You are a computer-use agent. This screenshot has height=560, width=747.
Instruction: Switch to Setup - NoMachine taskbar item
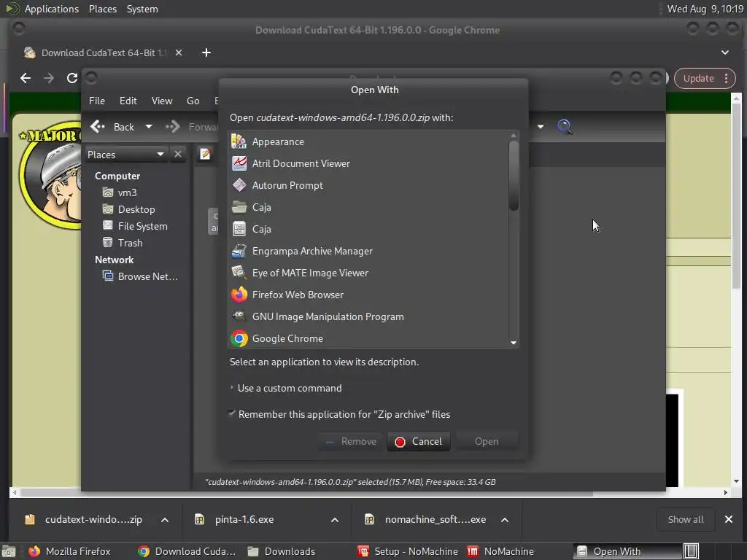(x=408, y=551)
